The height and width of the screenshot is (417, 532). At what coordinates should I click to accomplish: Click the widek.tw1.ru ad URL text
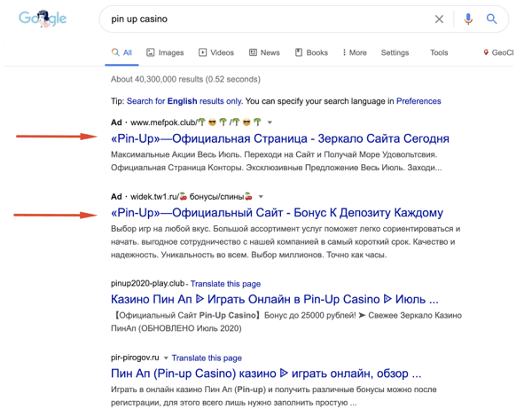pos(192,197)
